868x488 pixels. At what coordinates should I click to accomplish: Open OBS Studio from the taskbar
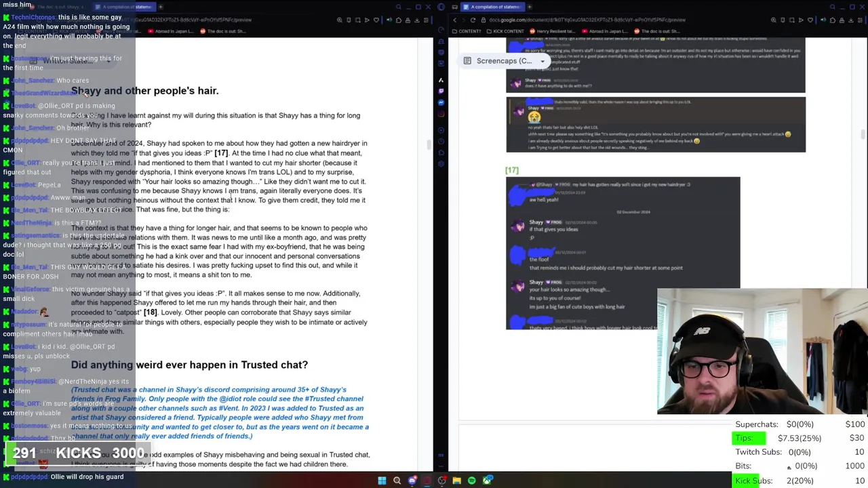[442, 481]
